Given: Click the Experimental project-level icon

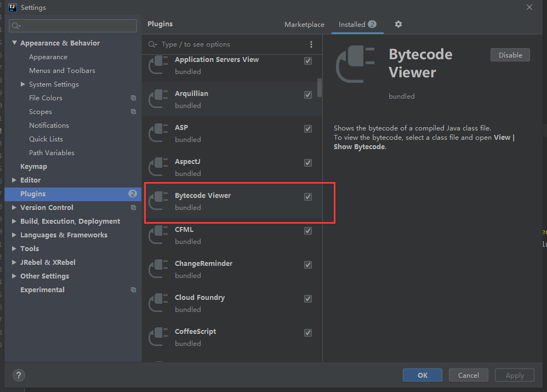Looking at the screenshot, I should [x=133, y=289].
